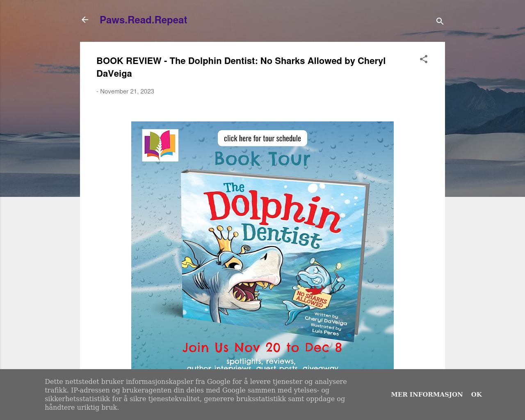This screenshot has height=420, width=525.
Task: Click the book review post title
Action: click(x=241, y=67)
